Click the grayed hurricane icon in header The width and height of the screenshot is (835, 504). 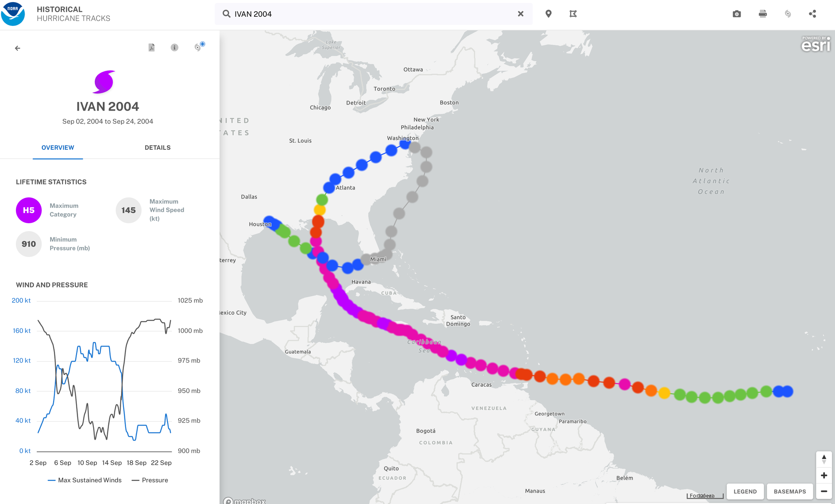788,14
